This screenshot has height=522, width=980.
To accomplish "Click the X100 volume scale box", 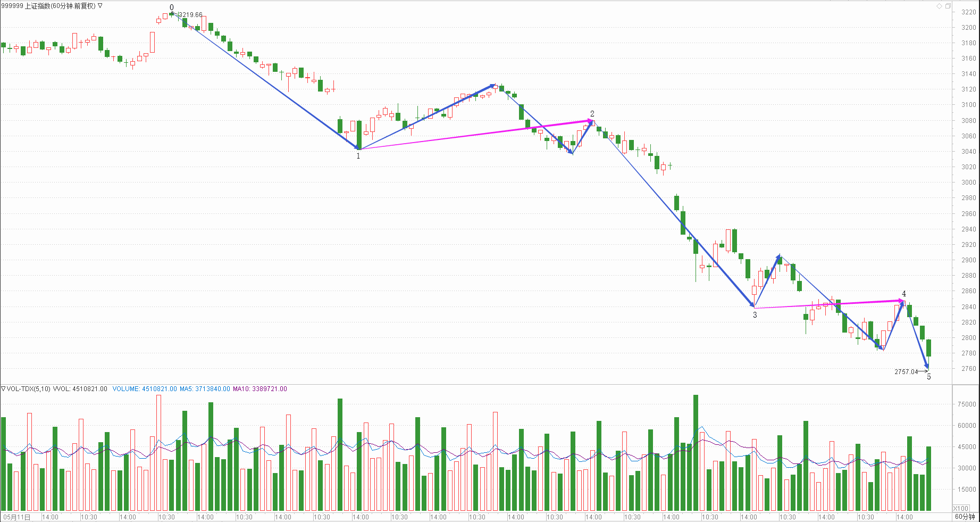I will click(x=961, y=508).
